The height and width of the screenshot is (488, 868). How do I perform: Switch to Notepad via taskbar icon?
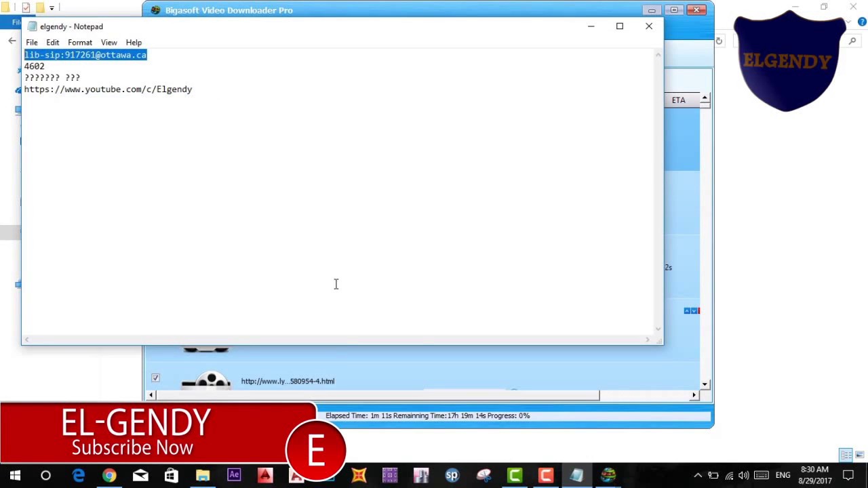coord(577,475)
